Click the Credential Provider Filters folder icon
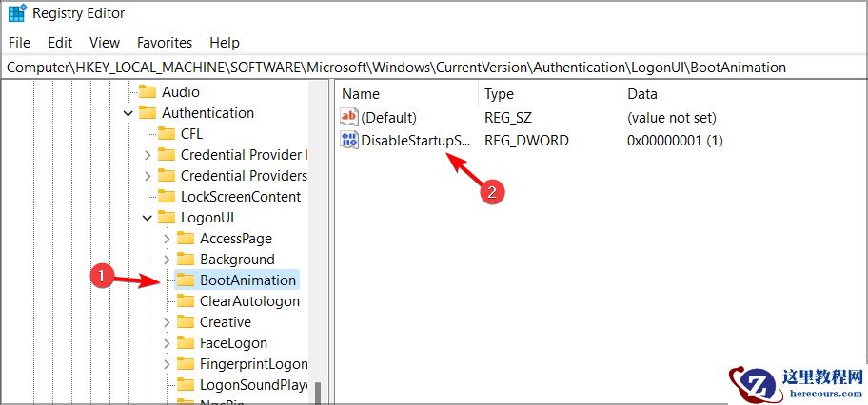 click(167, 155)
